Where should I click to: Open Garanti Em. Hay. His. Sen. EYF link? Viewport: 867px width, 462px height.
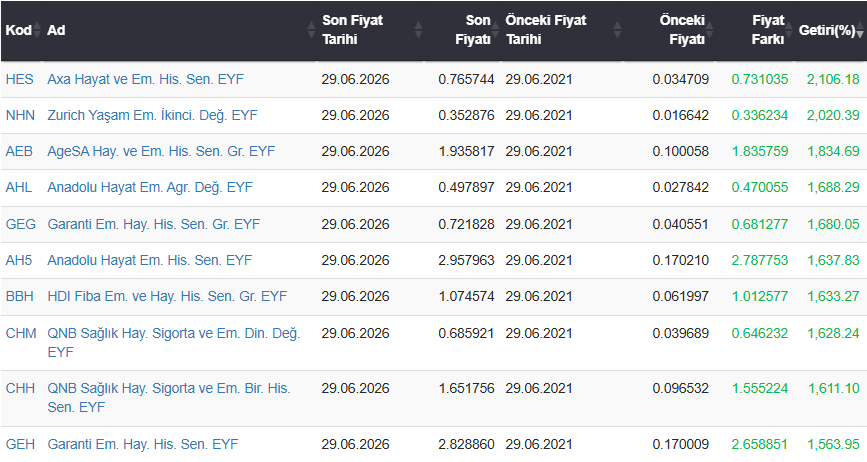(x=143, y=444)
